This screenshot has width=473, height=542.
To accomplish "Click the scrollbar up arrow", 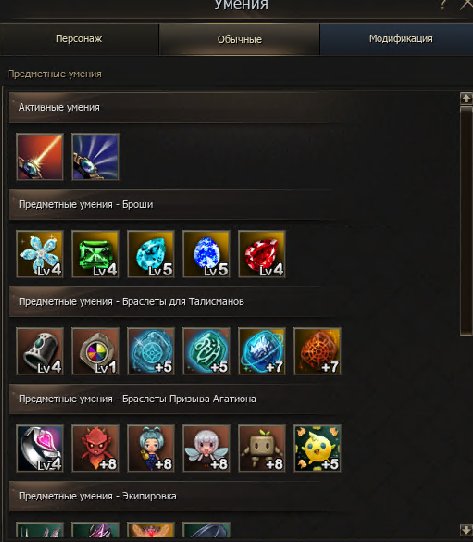I will [x=466, y=98].
